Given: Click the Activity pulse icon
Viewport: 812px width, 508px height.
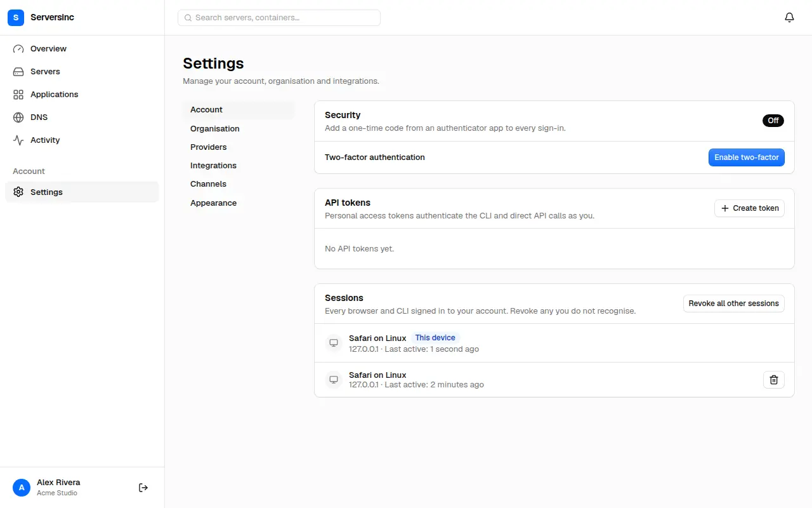Looking at the screenshot, I should [x=18, y=140].
